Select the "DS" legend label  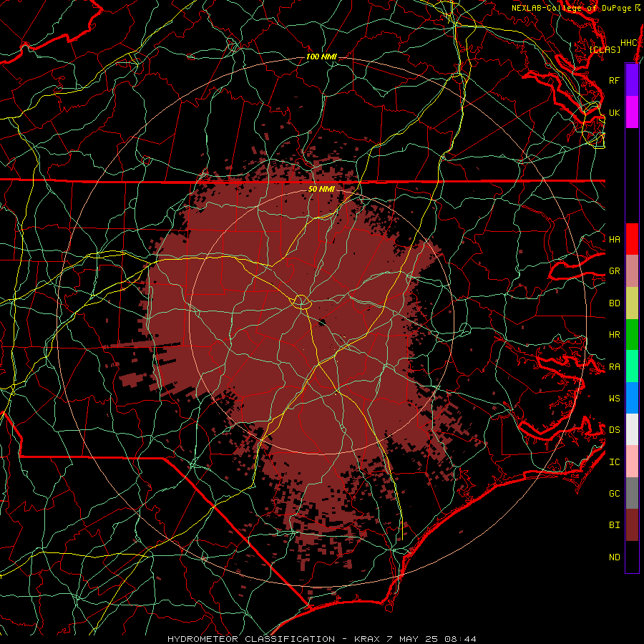[615, 429]
